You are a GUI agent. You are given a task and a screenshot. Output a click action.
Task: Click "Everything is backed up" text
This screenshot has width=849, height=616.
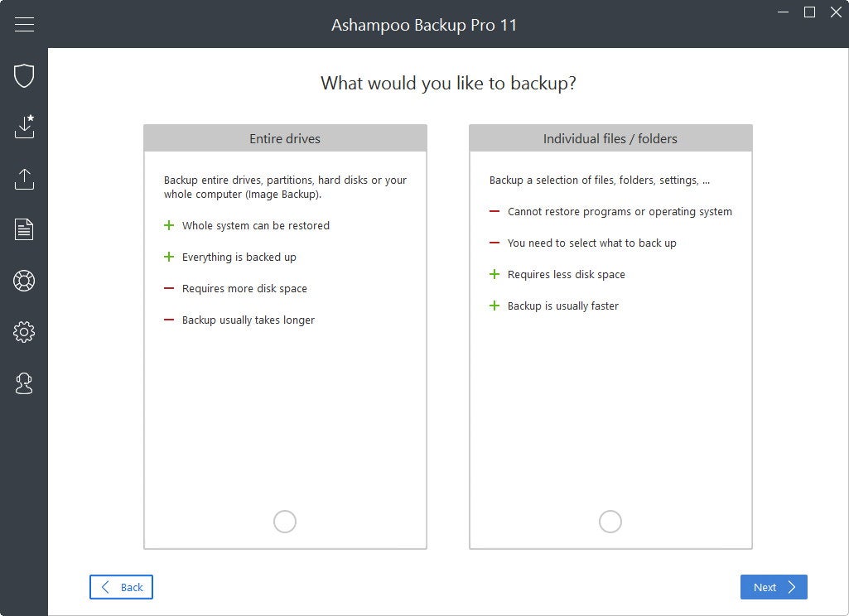[x=239, y=257]
